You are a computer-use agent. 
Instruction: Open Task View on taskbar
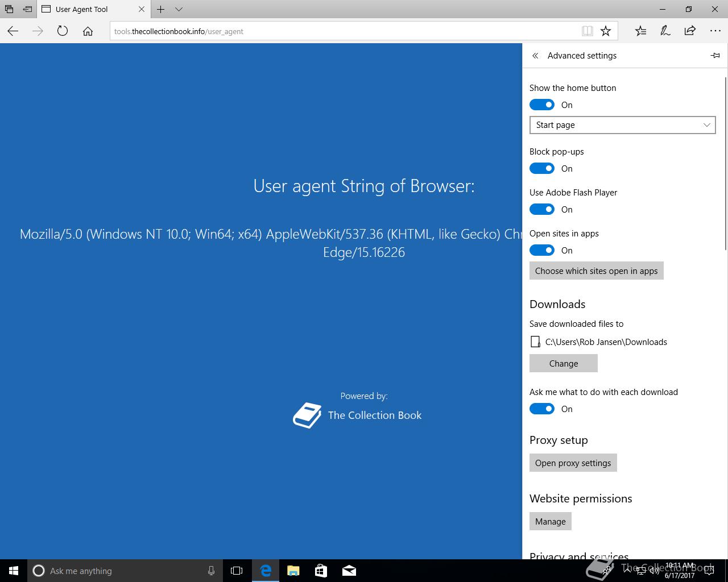pyautogui.click(x=237, y=571)
